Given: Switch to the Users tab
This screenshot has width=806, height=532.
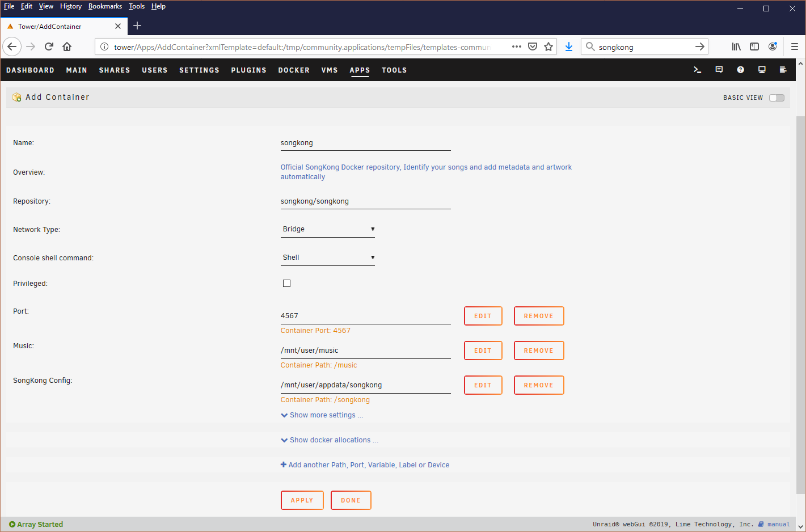Looking at the screenshot, I should (x=155, y=70).
